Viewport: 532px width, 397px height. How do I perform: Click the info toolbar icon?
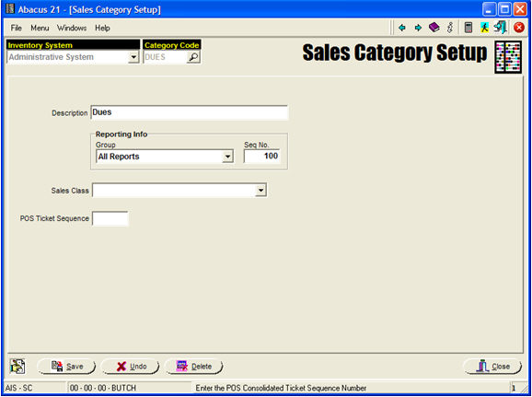click(450, 28)
